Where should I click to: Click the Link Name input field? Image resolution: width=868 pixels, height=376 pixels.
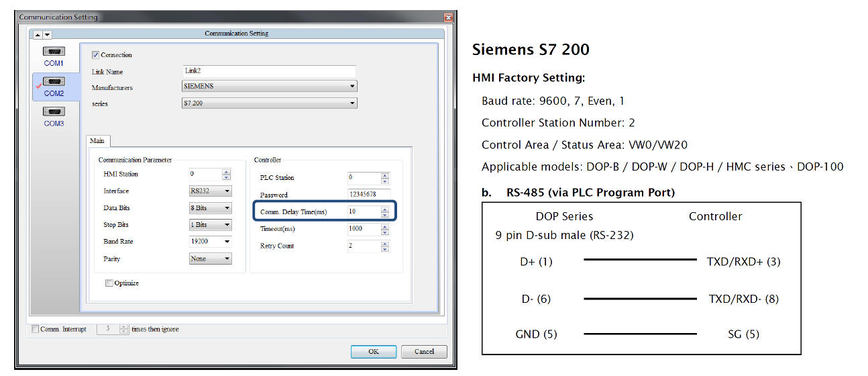click(269, 70)
